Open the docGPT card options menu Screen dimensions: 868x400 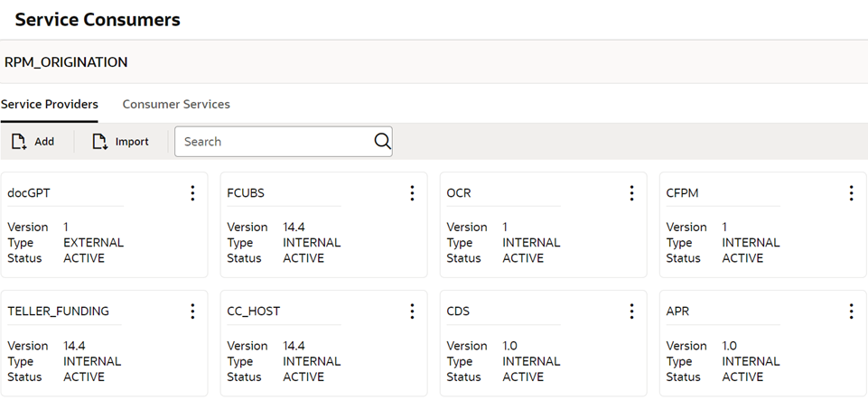coord(192,193)
